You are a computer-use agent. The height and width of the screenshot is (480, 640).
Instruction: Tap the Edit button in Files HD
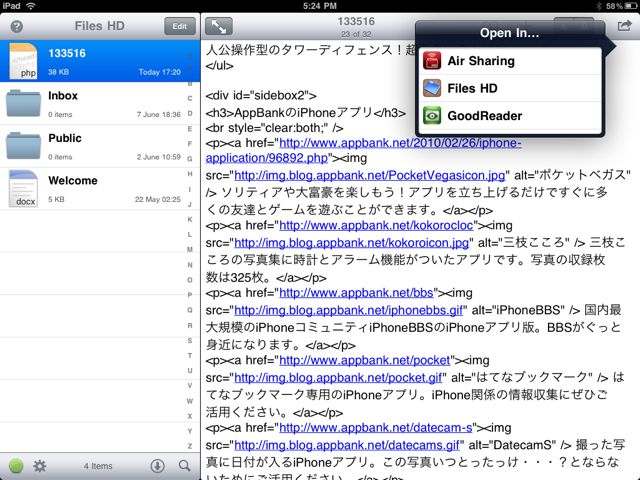[180, 26]
